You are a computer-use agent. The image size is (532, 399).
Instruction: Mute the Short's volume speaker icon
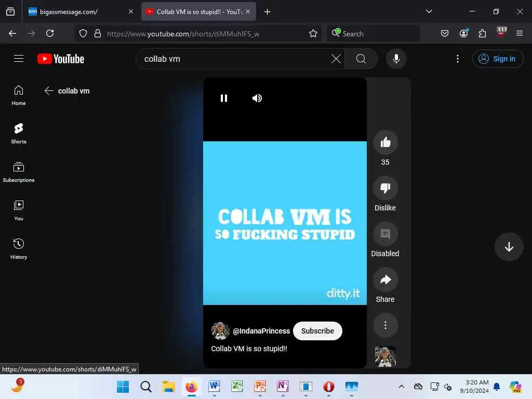point(257,98)
